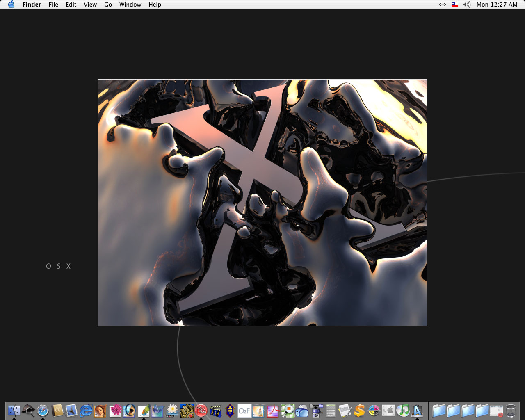This screenshot has width=525, height=420.
Task: Open the font suitcase letter A icon
Action: click(417, 410)
